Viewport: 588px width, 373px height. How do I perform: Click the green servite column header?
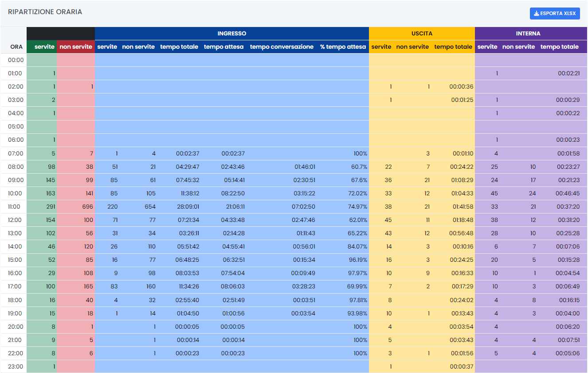point(44,47)
